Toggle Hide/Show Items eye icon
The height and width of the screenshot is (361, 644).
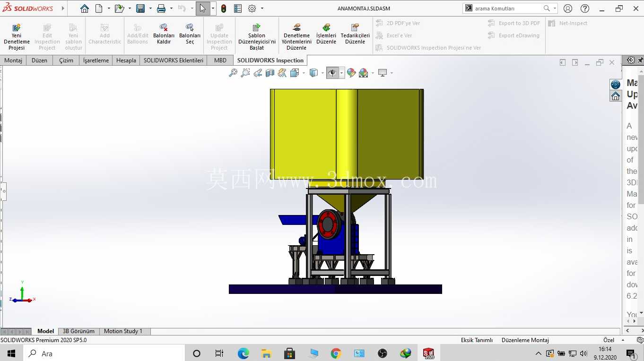(332, 73)
